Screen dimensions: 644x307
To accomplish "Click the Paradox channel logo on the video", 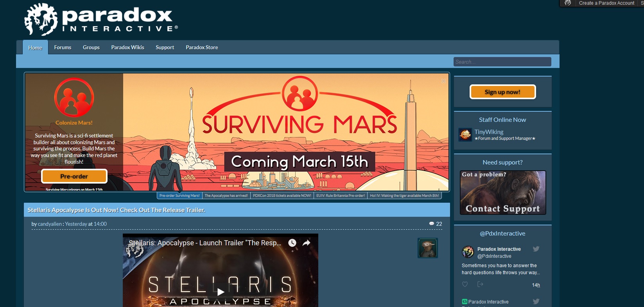I will [x=135, y=248].
